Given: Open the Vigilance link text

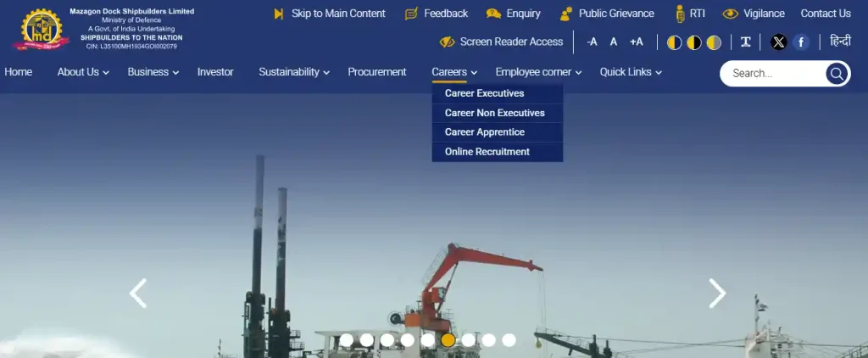Looking at the screenshot, I should coord(764,14).
